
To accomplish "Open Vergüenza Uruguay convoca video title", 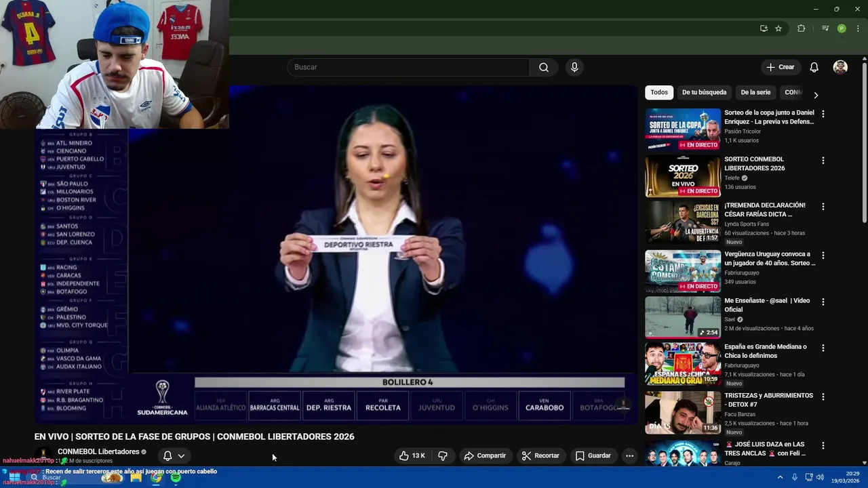I will pyautogui.click(x=770, y=258).
